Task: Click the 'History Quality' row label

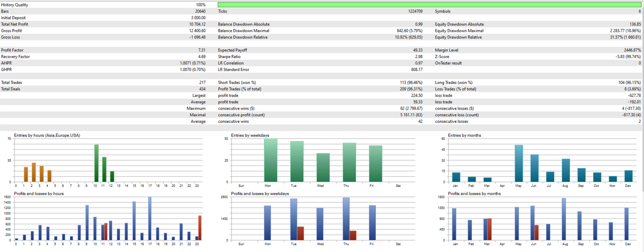Action: pyautogui.click(x=15, y=5)
